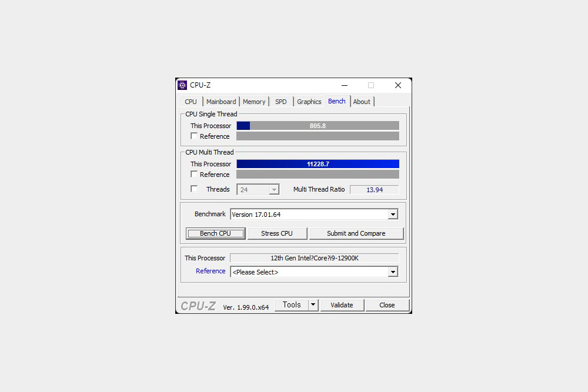Click the Multi Thread score bar 11228.7

point(318,164)
